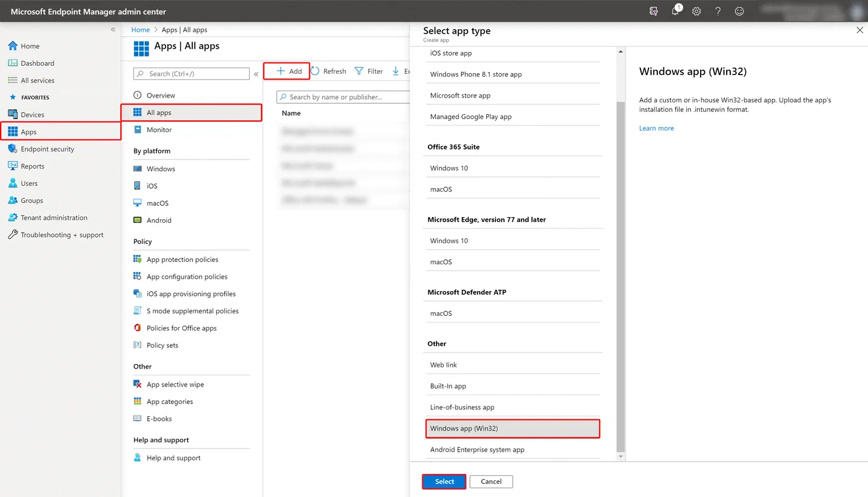Choose Line-of-business app type

tap(513, 408)
